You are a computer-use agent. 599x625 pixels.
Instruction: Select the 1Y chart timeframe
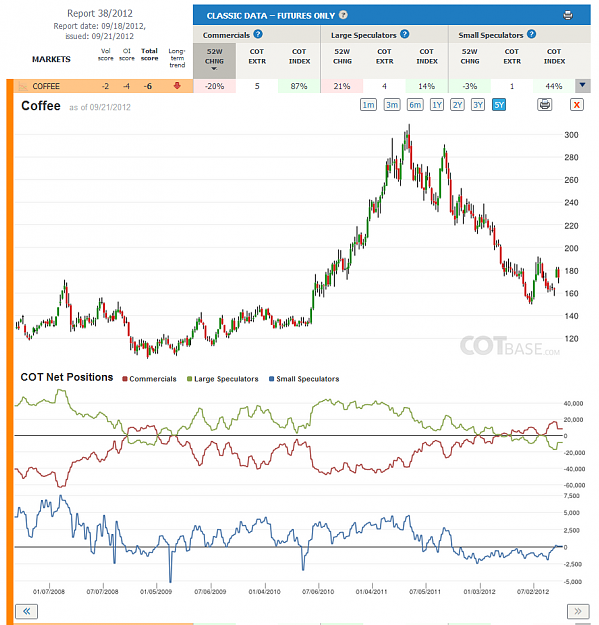[437, 105]
